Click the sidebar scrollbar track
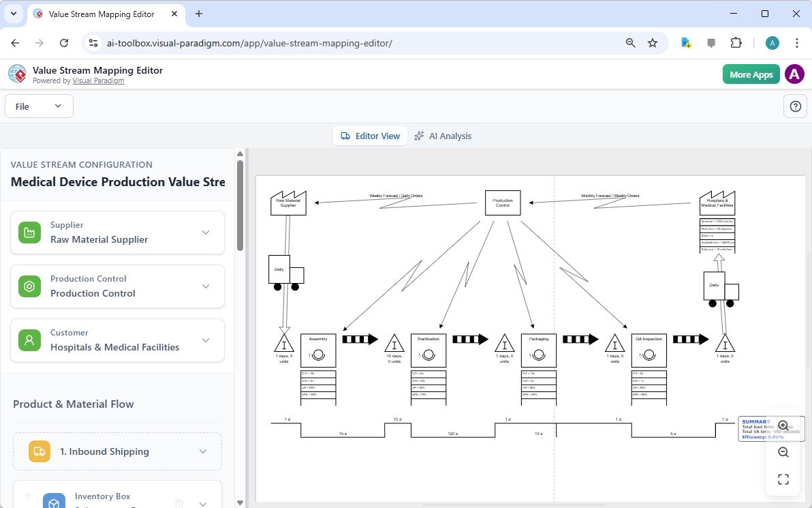The image size is (812, 508). pyautogui.click(x=240, y=341)
